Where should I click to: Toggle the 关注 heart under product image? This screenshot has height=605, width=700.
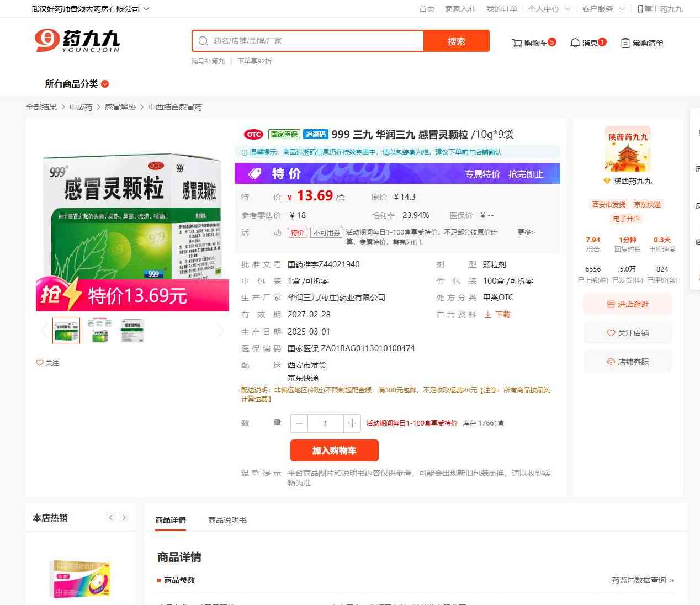(40, 363)
